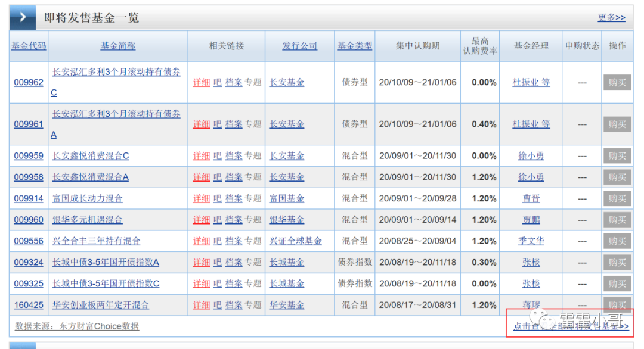644x349 pixels.
Task: Click 购买 for fund 009324
Action: pos(617,263)
